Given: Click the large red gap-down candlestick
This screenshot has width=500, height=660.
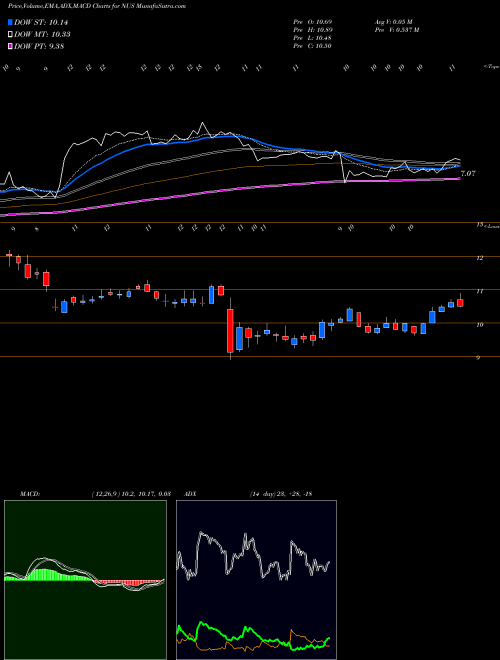Looking at the screenshot, I should click(230, 330).
